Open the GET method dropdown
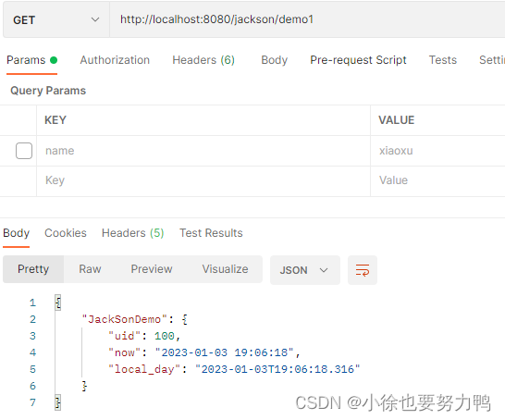The image size is (505, 420). coord(56,20)
